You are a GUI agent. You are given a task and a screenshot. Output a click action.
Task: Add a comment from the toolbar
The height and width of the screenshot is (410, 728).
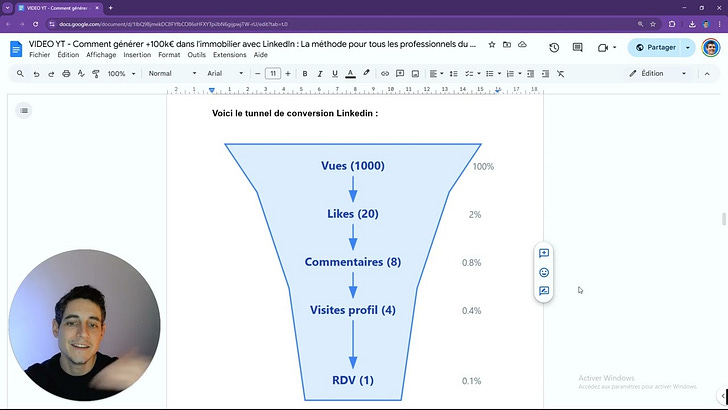pyautogui.click(x=400, y=73)
